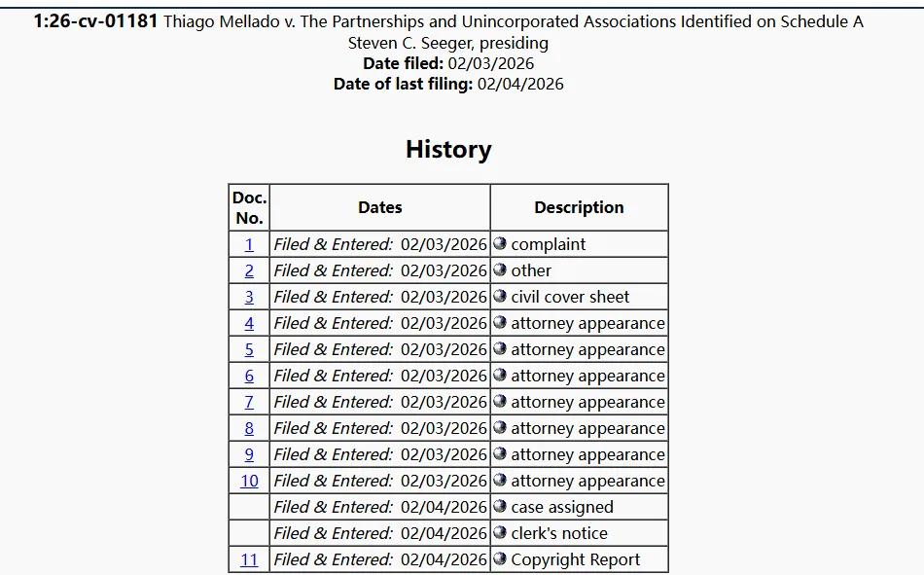Viewport: 924px width, 575px height.
Task: Click the case number 1:26-cv-01181 heading
Action: click(95, 21)
